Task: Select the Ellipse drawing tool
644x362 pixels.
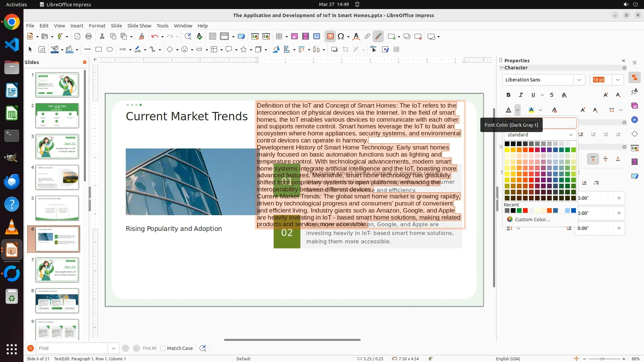Action: [x=110, y=50]
